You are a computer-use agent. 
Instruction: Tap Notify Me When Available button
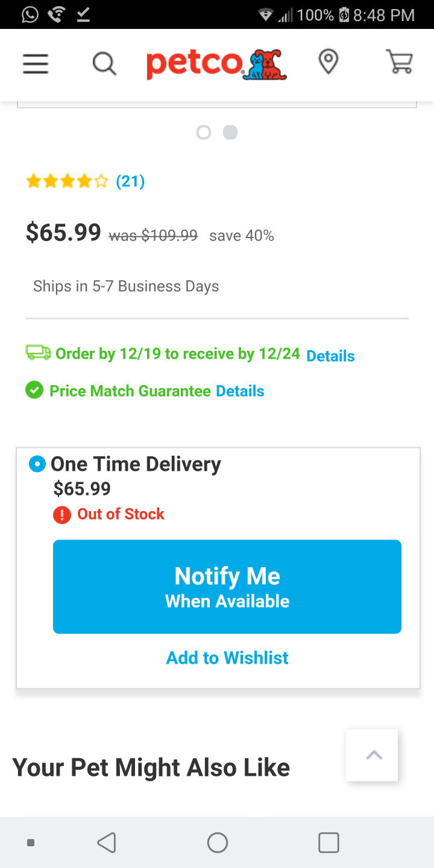coord(227,587)
